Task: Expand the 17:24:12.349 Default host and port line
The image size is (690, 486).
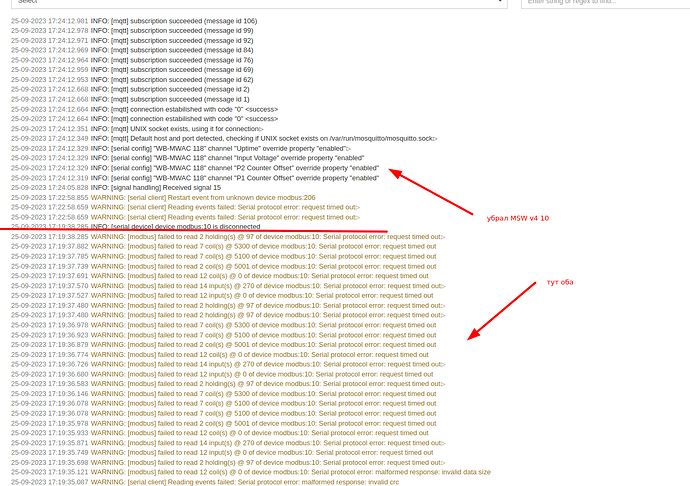Action: [x=435, y=139]
